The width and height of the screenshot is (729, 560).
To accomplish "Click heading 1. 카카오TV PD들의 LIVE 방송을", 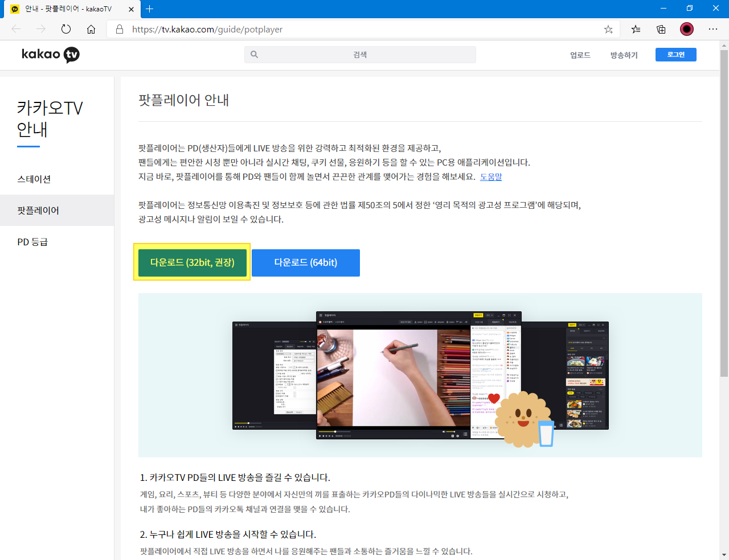I will [x=235, y=477].
